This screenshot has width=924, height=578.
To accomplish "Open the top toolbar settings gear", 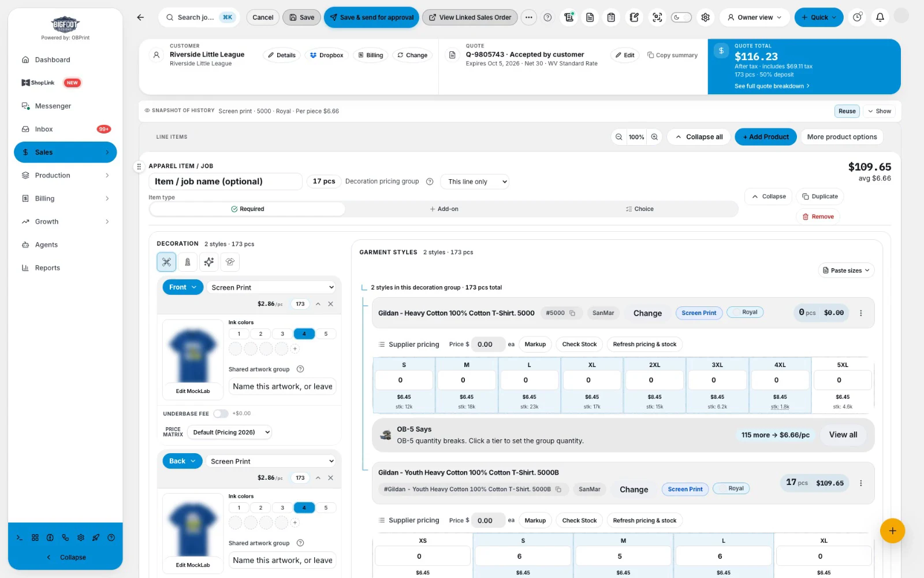I will (705, 17).
